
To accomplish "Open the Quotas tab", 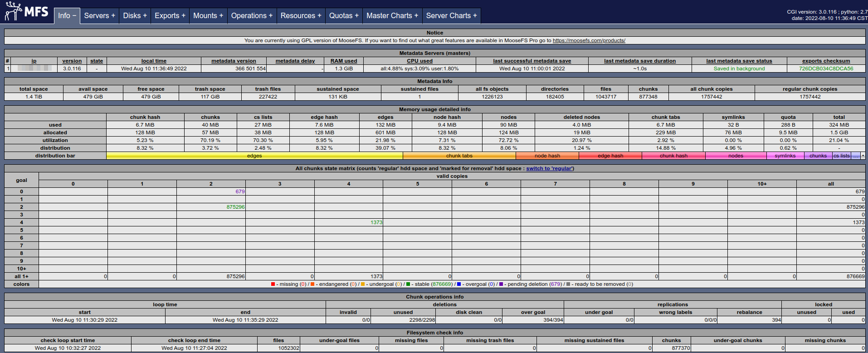I will 344,15.
